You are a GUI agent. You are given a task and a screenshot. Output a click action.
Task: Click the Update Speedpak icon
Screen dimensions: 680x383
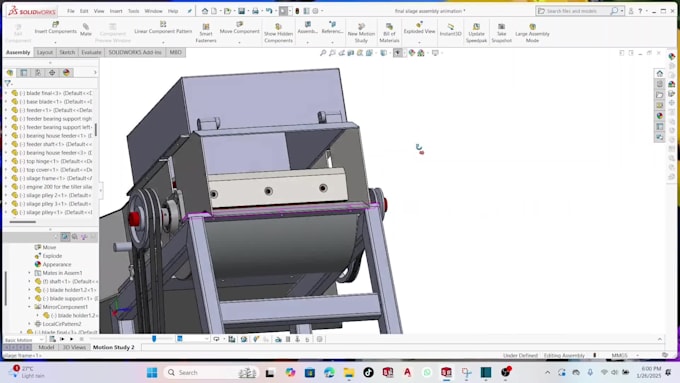pyautogui.click(x=476, y=27)
